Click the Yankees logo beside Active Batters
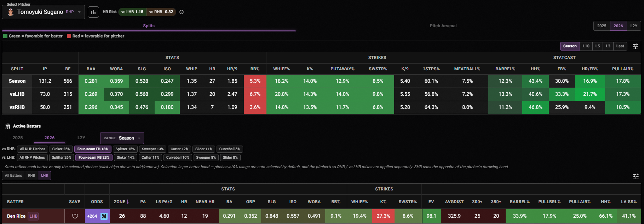 pyautogui.click(x=8, y=126)
